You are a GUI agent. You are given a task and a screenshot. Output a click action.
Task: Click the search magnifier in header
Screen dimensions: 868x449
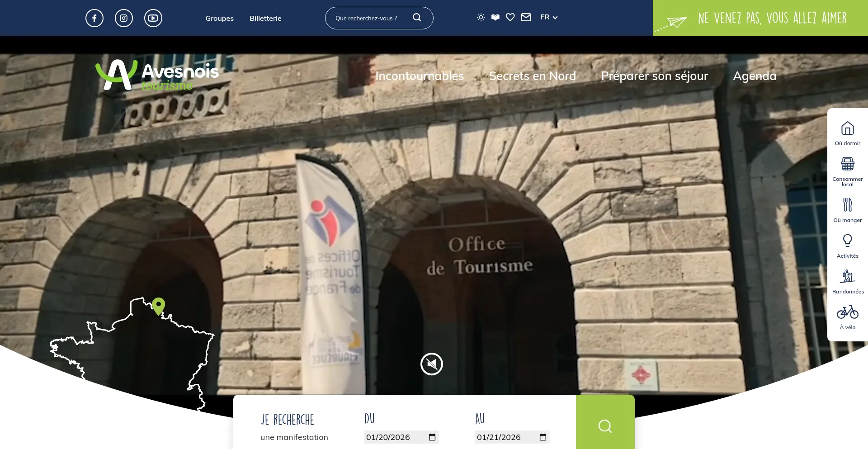[417, 18]
